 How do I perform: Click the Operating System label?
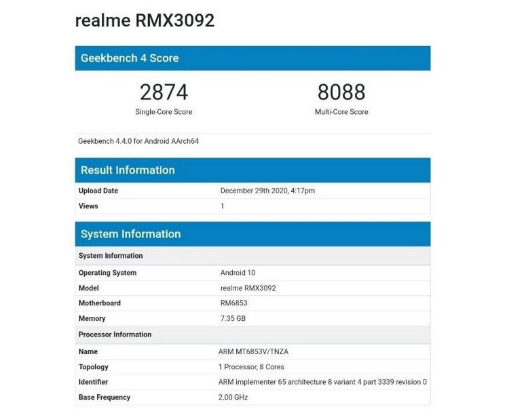coord(107,273)
